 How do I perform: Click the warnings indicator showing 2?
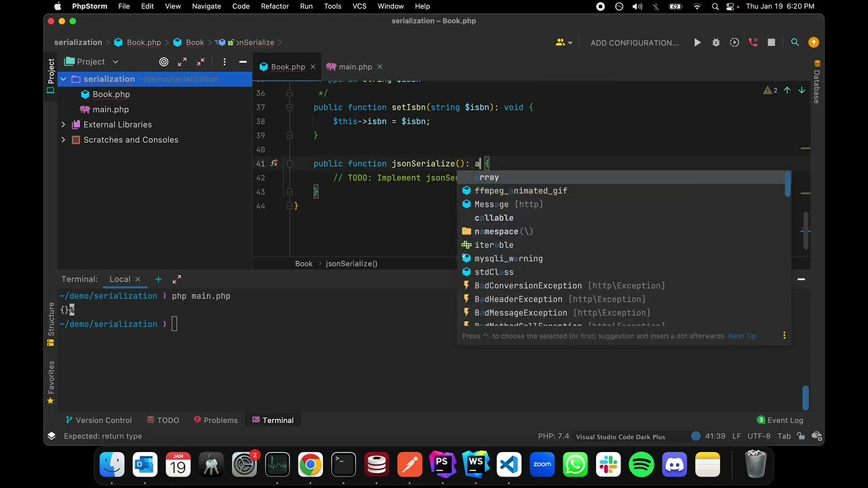[771, 90]
